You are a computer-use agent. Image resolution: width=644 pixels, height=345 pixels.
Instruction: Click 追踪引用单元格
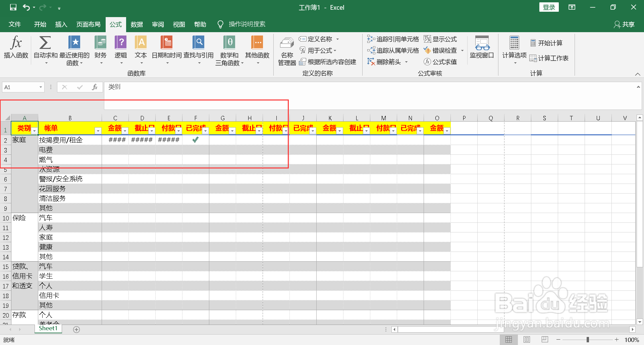click(393, 39)
